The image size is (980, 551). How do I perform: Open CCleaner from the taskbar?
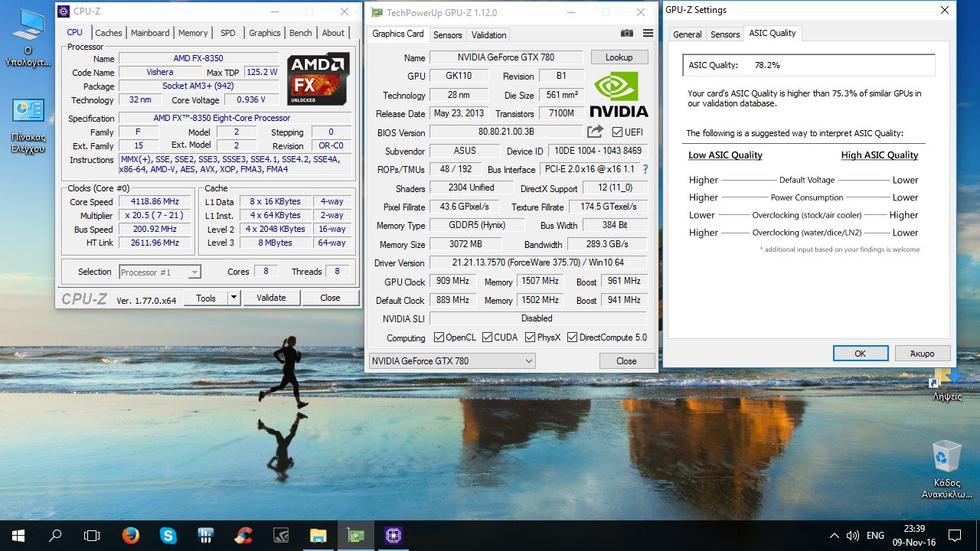tap(243, 536)
